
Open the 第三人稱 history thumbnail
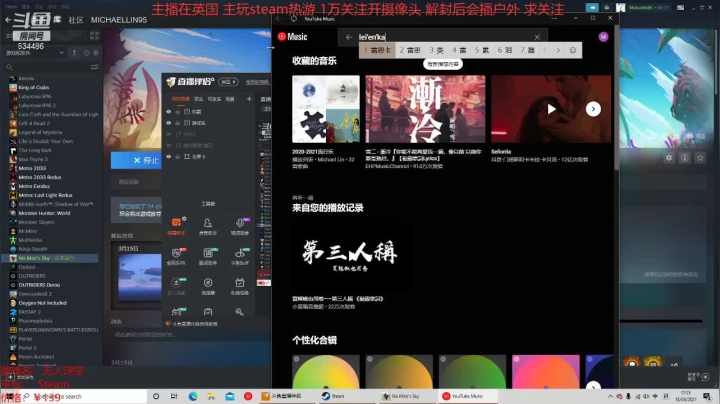(352, 255)
